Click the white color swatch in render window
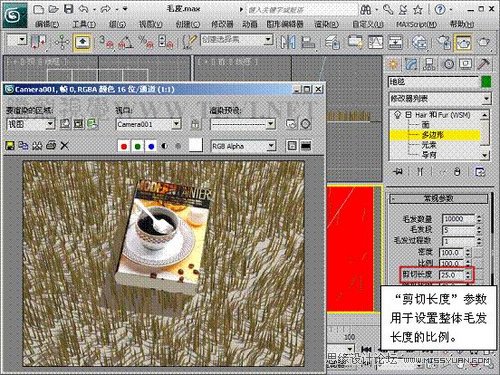Viewport: 500px width, 375px height. (196, 145)
